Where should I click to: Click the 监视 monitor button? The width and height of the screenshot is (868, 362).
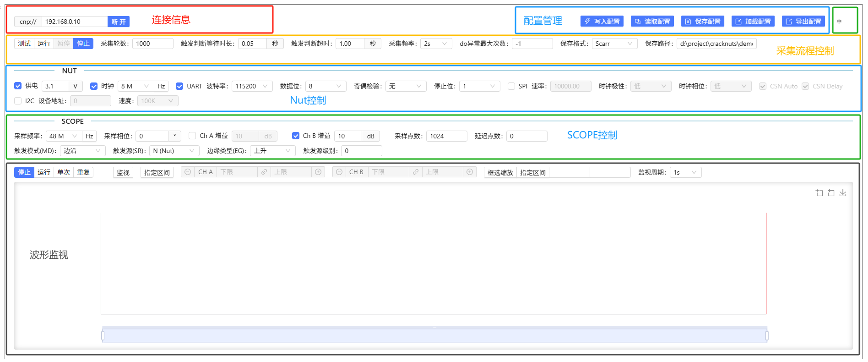pos(123,172)
